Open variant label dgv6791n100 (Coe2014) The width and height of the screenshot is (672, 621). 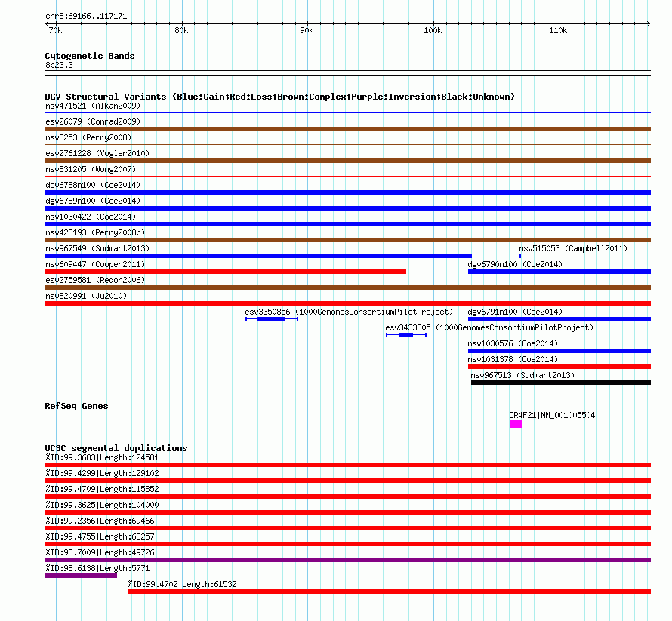point(515,312)
